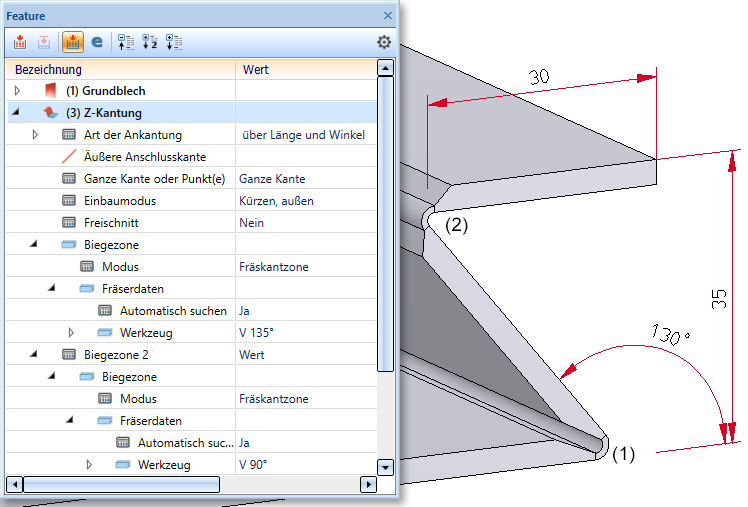Click the Bezeichnung column header
The width and height of the screenshot is (748, 507).
click(x=121, y=70)
